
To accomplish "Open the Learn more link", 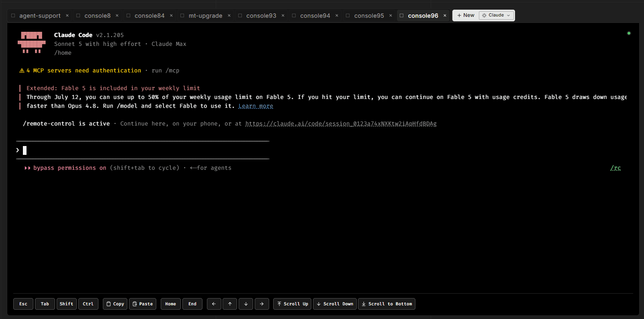I will [x=256, y=106].
